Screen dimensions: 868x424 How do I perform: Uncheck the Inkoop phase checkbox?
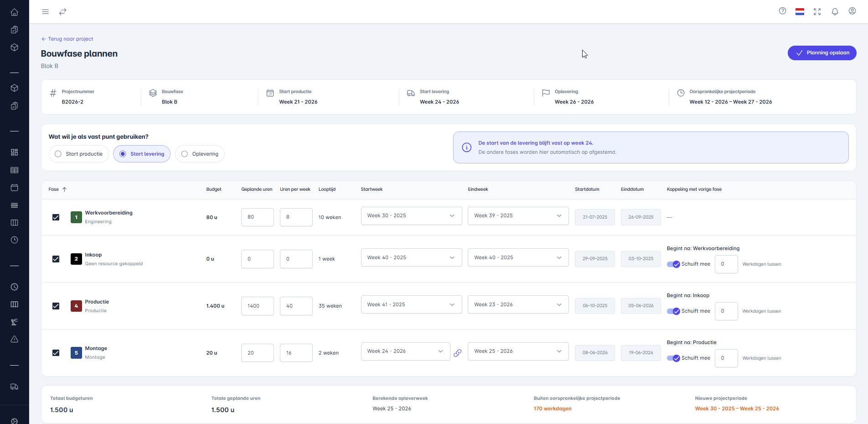56,259
